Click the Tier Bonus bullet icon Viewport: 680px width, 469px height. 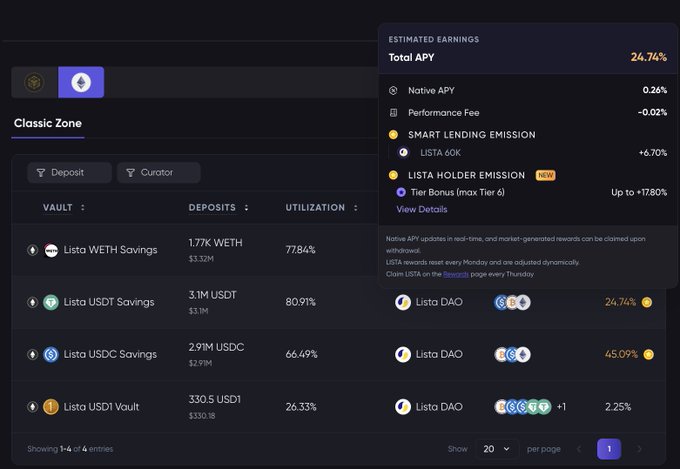pyautogui.click(x=401, y=192)
